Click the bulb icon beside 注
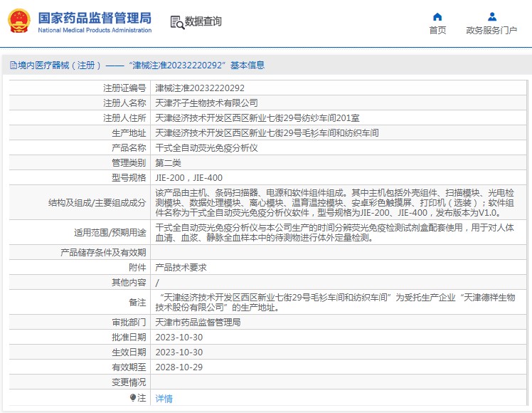Viewport: 532px width, 413px height. tap(132, 398)
